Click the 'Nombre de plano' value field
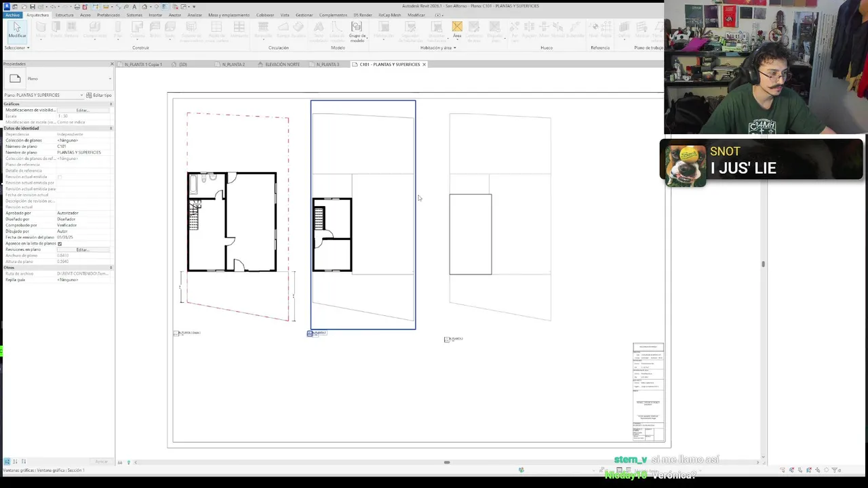868x488 pixels. tap(84, 152)
